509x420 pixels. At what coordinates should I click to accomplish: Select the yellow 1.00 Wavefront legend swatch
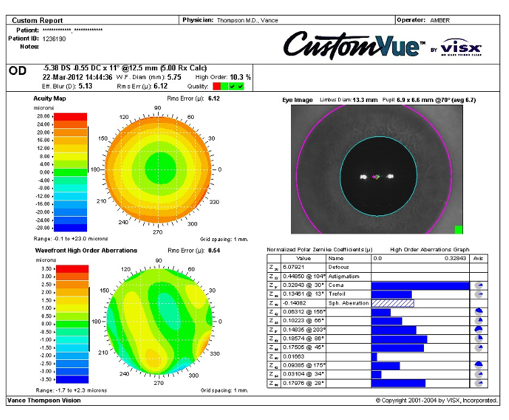(x=72, y=308)
